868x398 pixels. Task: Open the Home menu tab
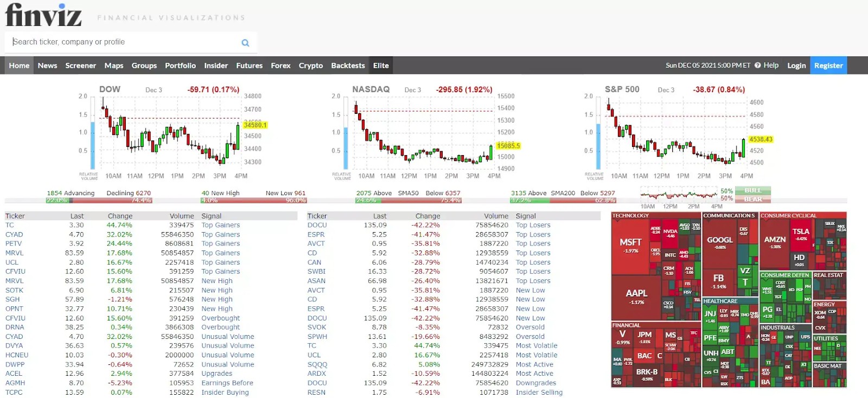click(19, 66)
